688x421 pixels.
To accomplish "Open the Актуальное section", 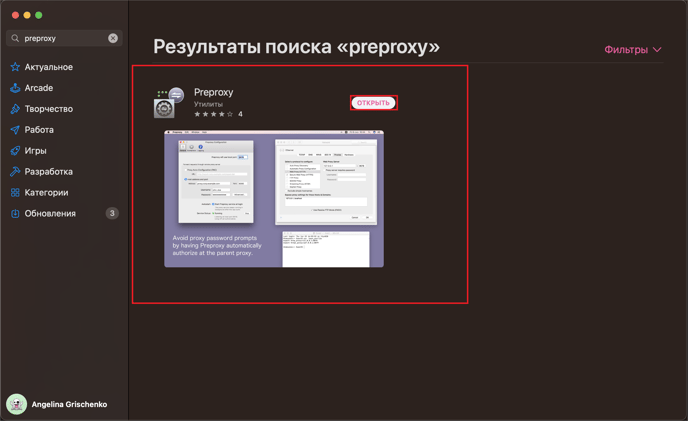I will pyautogui.click(x=49, y=67).
